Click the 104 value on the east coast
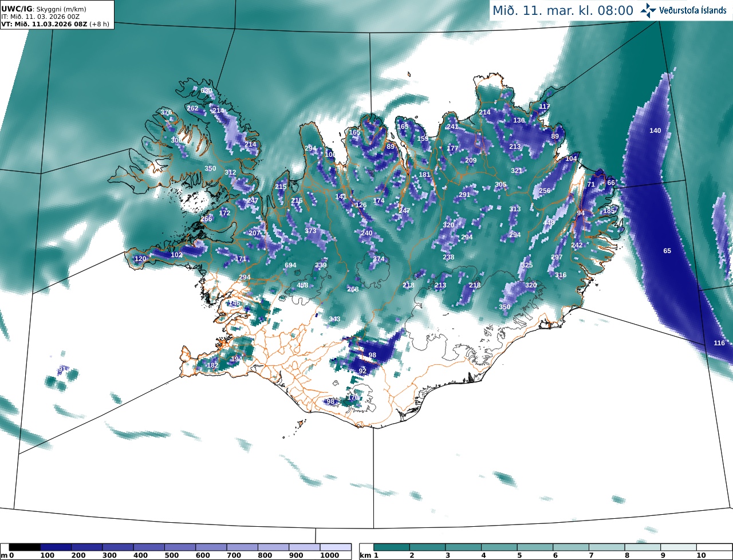Viewport: 733px width, 560px height. pos(572,159)
